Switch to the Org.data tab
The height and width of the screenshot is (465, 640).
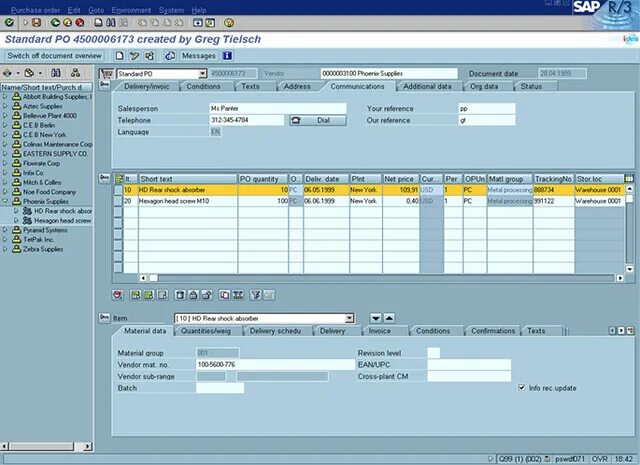tap(484, 86)
